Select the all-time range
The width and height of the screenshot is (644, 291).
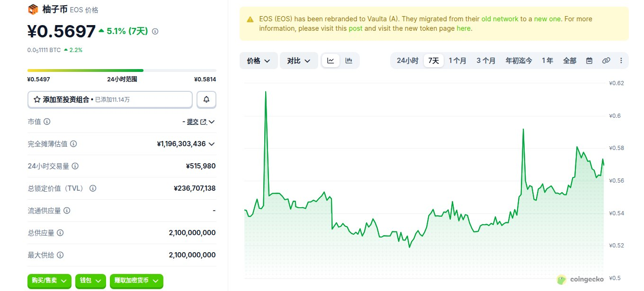pos(570,61)
